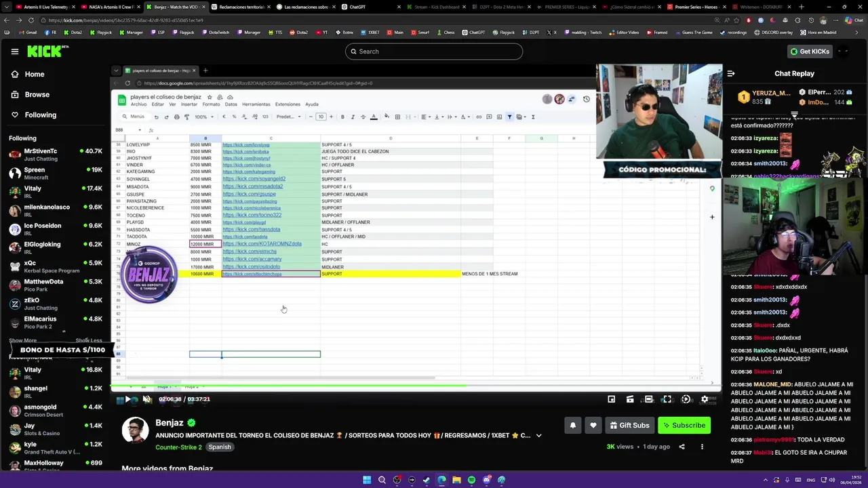Open Extensiones menu in Google Sheets
Viewport: 868px width, 488px height.
(x=288, y=104)
